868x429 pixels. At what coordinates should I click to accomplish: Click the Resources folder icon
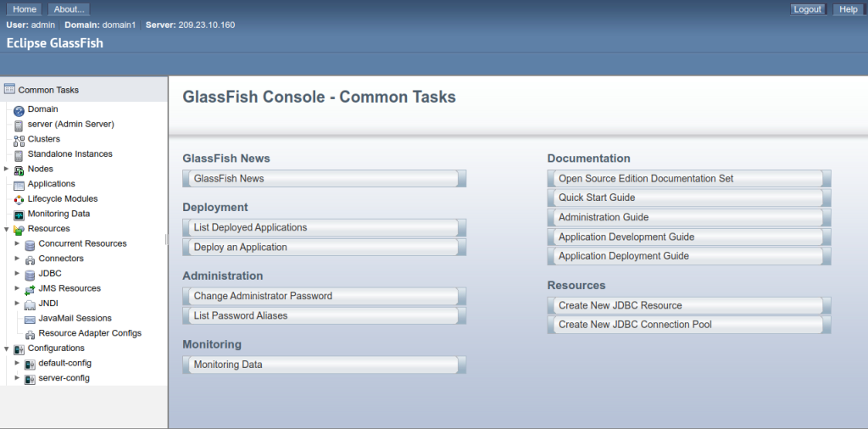coord(19,230)
